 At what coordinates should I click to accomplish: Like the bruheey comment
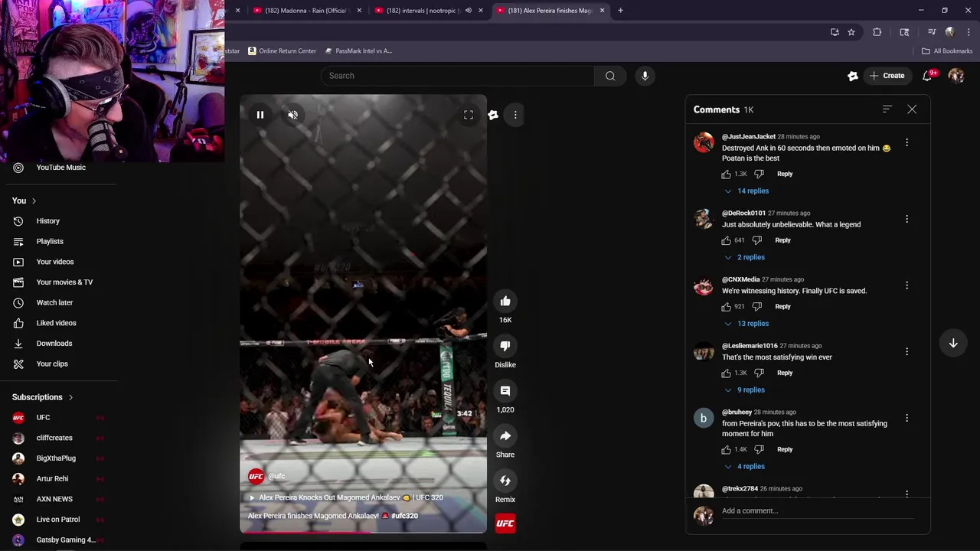726,450
